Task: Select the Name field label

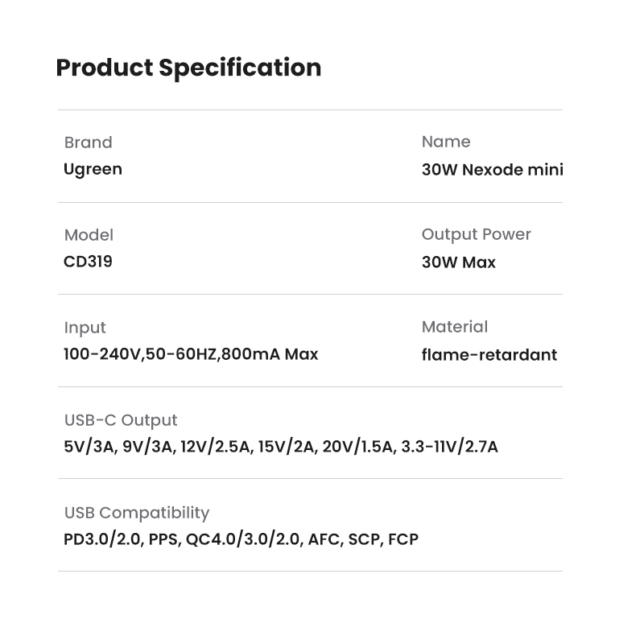Action: [446, 142]
